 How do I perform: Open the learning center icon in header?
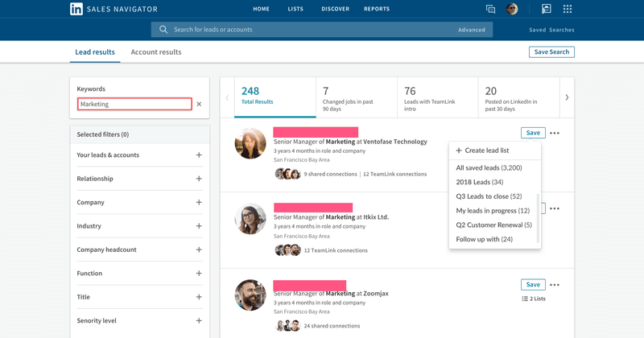point(547,9)
